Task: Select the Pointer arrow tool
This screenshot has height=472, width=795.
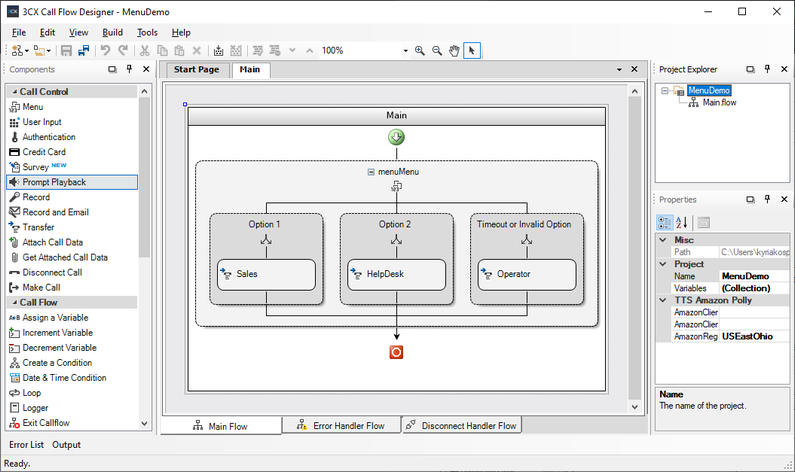Action: point(472,51)
